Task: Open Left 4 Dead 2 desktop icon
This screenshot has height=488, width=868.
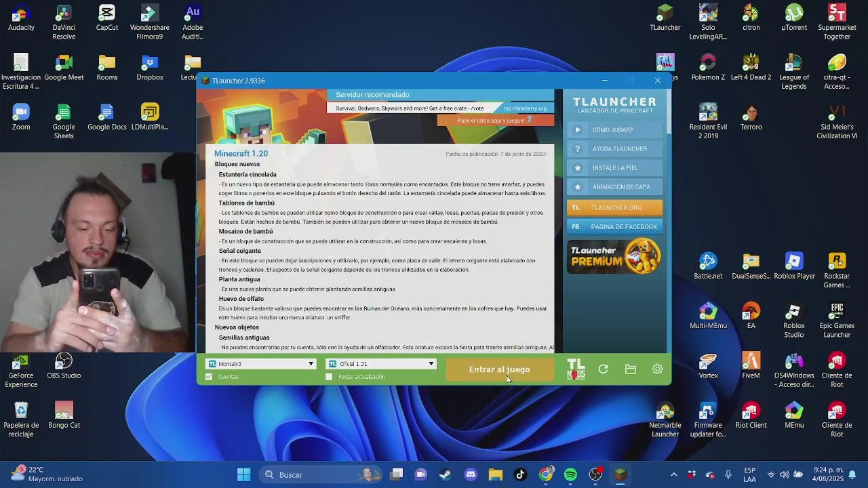Action: [x=751, y=68]
